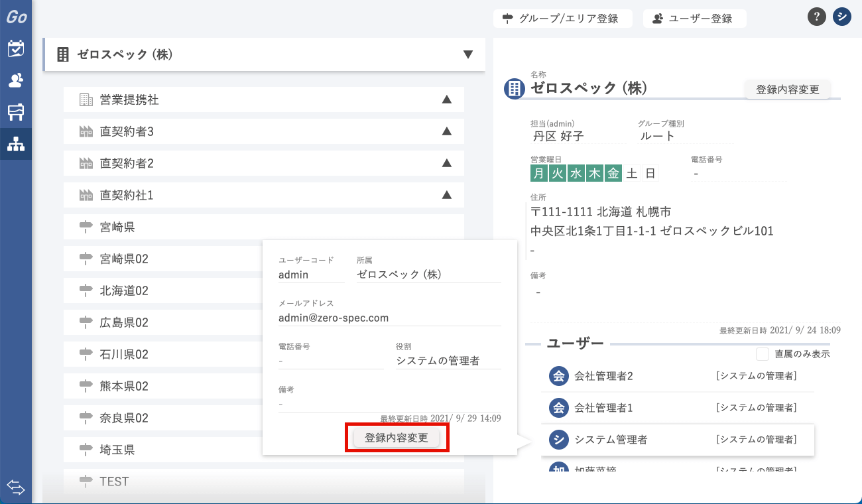The image size is (862, 504).
Task: Toggle Monday 月 business day
Action: tap(539, 174)
